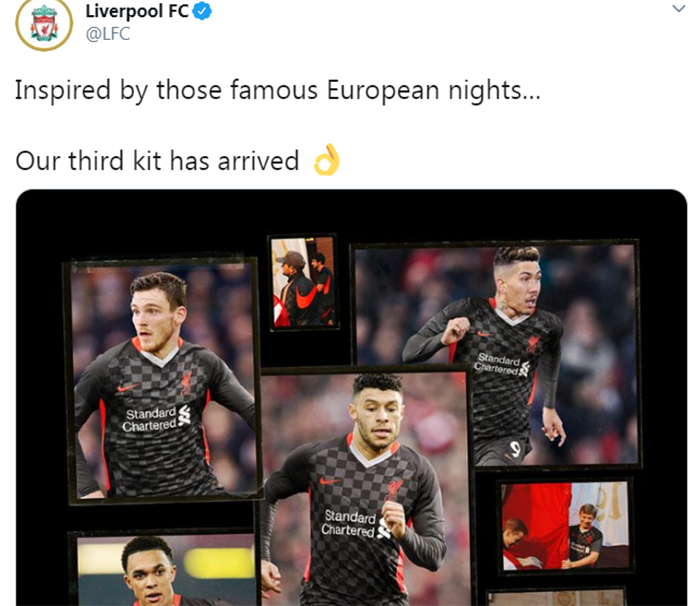This screenshot has width=700, height=606.
Task: Click the Liver bird crest on right shirt
Action: (533, 344)
